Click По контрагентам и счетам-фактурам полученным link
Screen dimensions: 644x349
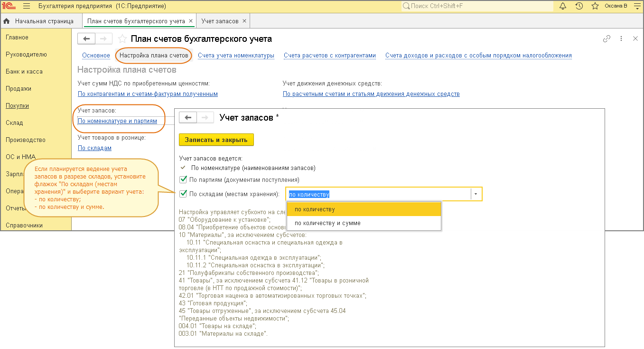[148, 94]
